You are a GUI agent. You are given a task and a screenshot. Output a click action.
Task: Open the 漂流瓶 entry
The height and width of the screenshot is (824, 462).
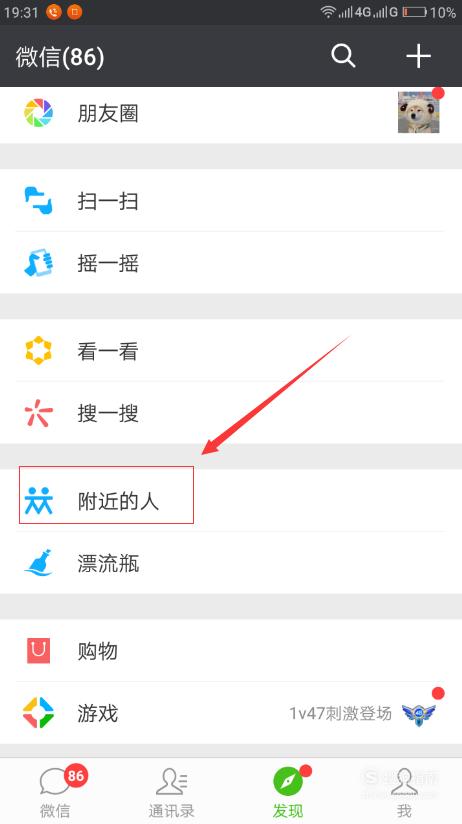click(x=231, y=563)
